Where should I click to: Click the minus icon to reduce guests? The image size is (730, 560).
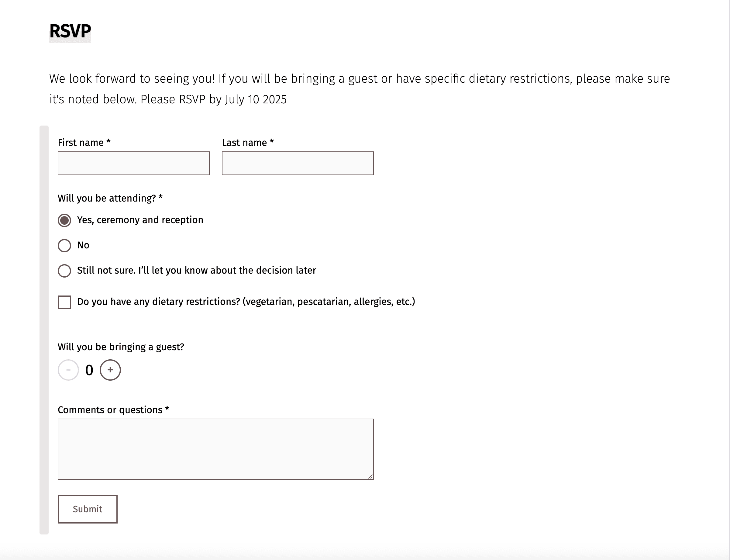tap(68, 370)
